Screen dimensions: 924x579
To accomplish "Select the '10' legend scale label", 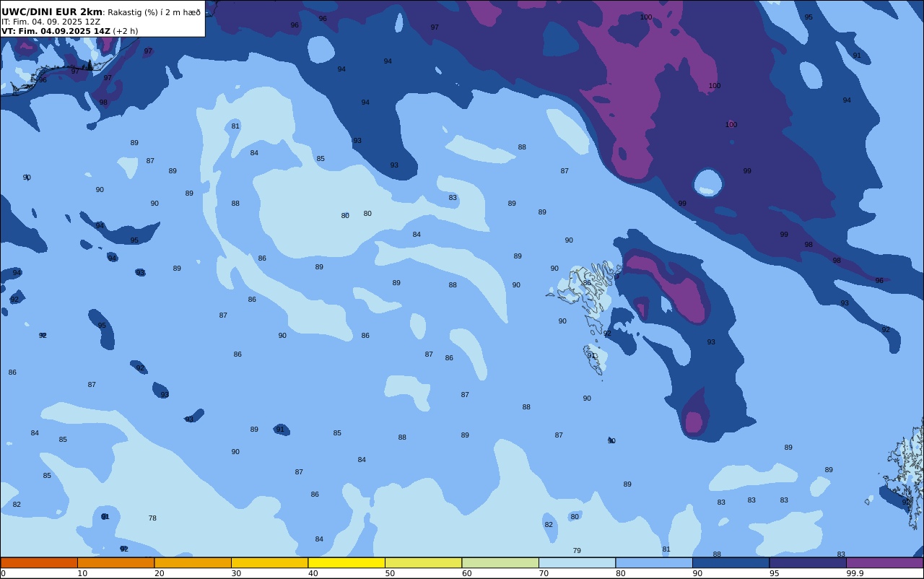I will (x=82, y=573).
